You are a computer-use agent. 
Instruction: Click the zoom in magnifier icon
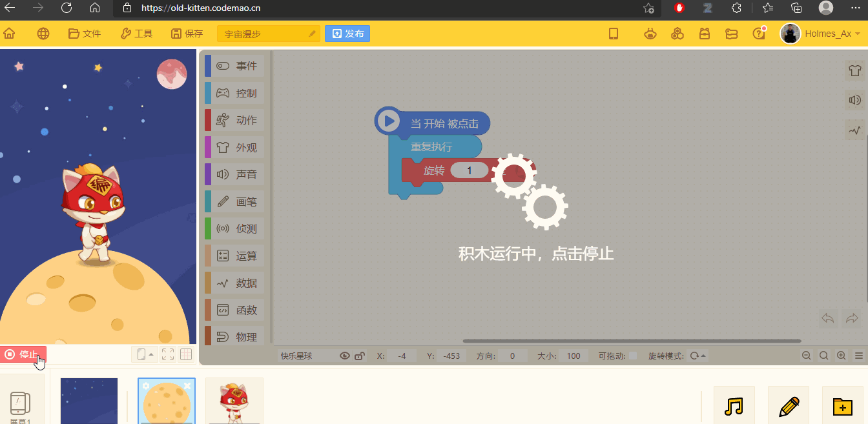point(842,356)
